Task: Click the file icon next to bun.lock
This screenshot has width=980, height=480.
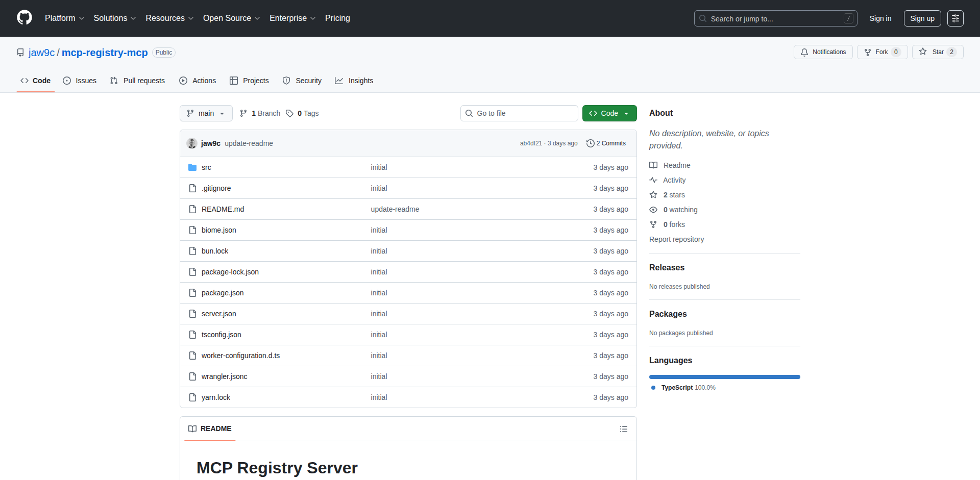Action: (x=192, y=251)
